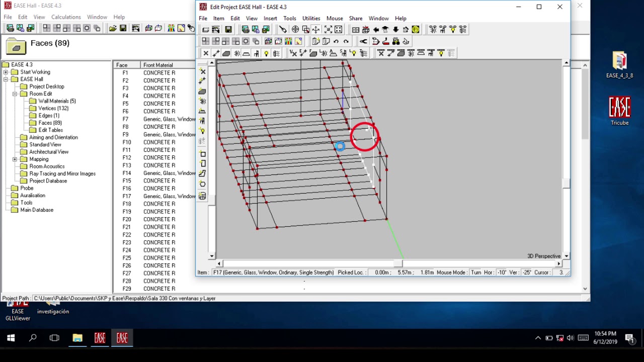This screenshot has width=644, height=362.
Task: Click the Face column header
Action: (127, 65)
